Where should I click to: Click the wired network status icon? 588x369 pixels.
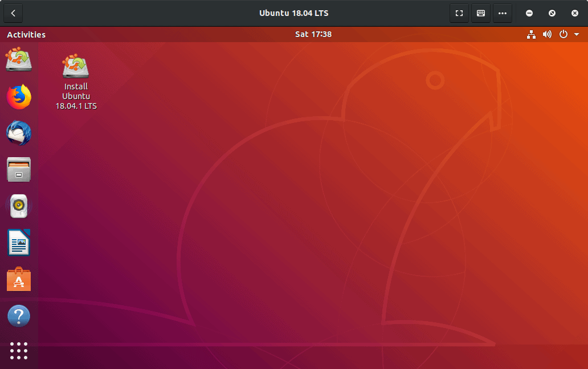point(531,34)
